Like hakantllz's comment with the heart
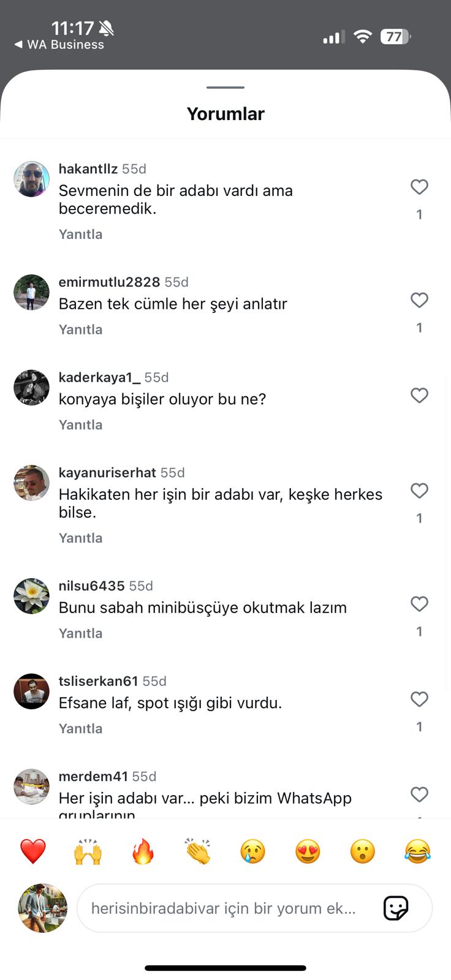451x980 pixels. [419, 187]
